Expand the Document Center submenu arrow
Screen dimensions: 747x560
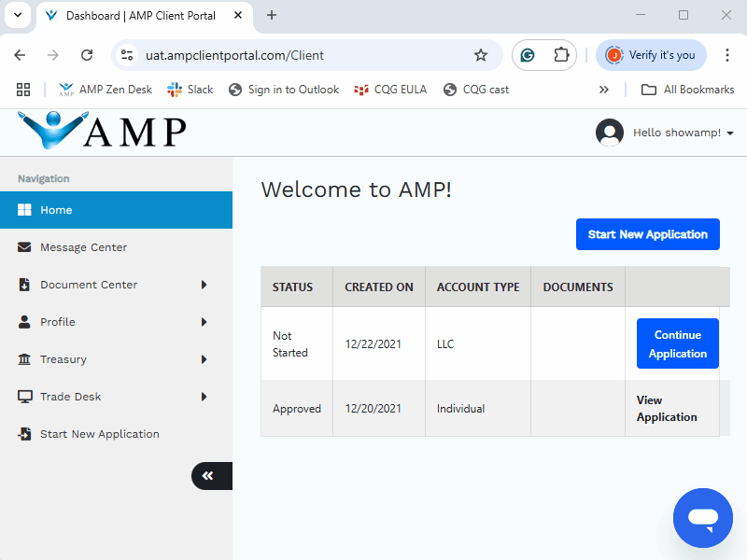coord(204,285)
